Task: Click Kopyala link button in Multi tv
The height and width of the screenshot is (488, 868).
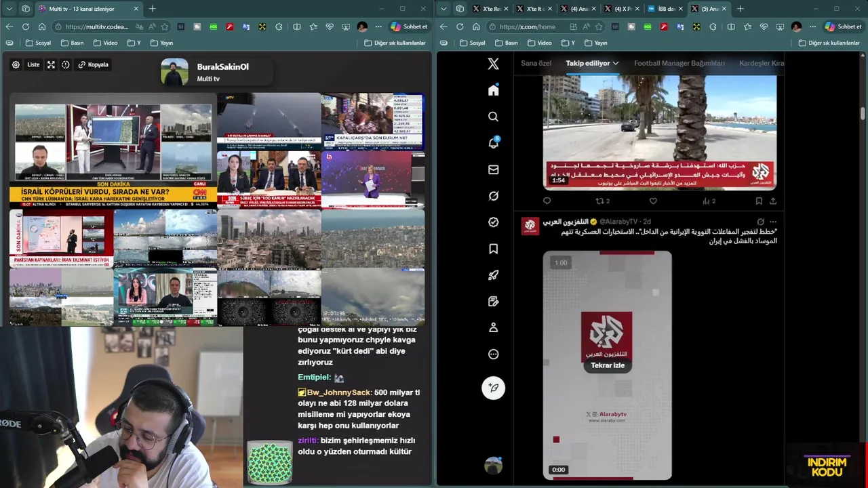Action: tap(94, 65)
